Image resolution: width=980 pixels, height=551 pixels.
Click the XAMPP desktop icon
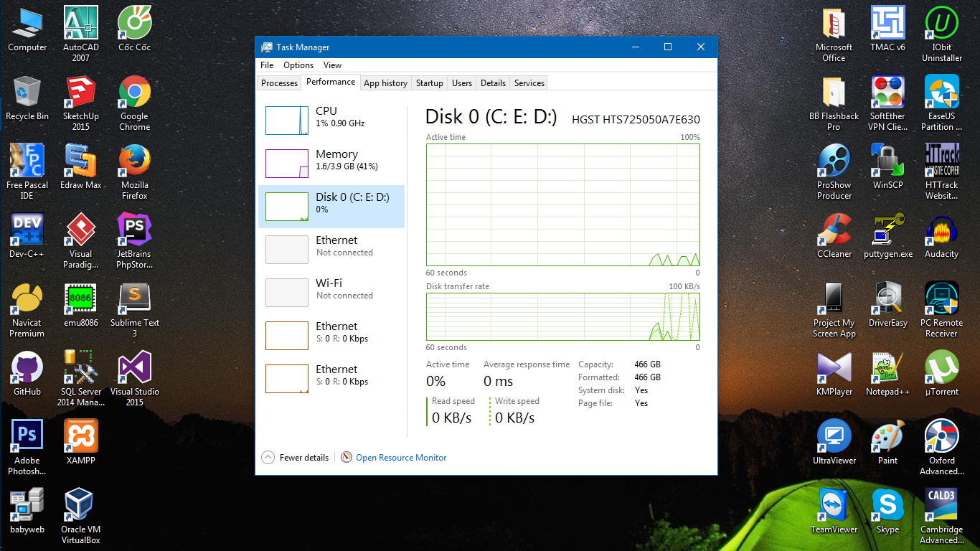(81, 441)
